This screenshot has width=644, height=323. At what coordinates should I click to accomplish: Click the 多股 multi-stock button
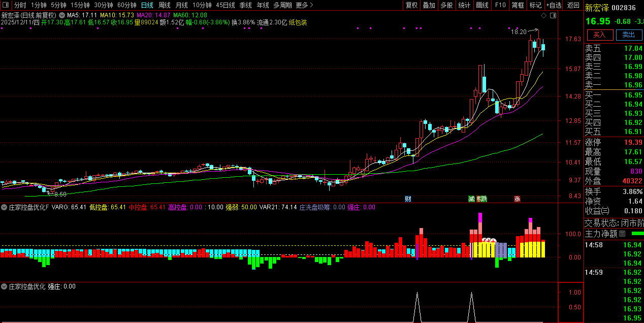(446, 5)
